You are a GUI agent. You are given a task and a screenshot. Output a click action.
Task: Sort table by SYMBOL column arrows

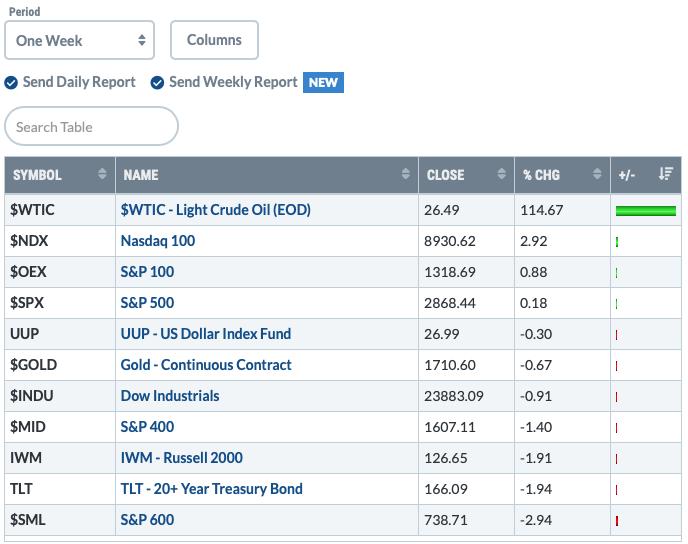[102, 174]
